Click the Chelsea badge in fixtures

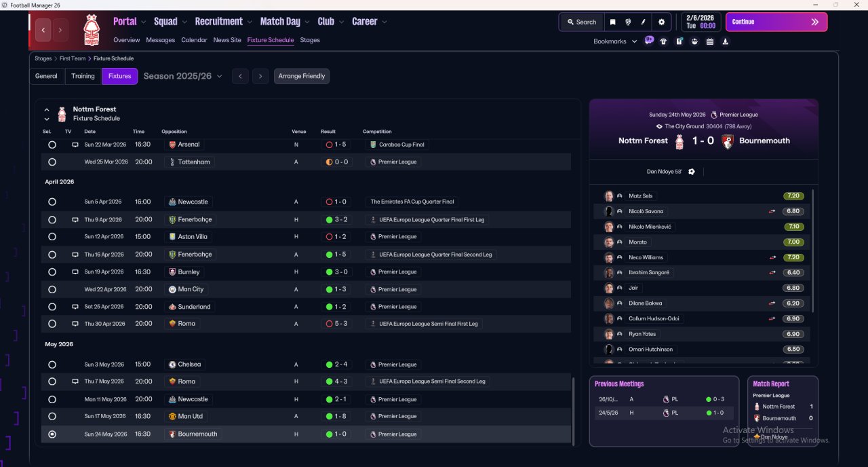(172, 365)
